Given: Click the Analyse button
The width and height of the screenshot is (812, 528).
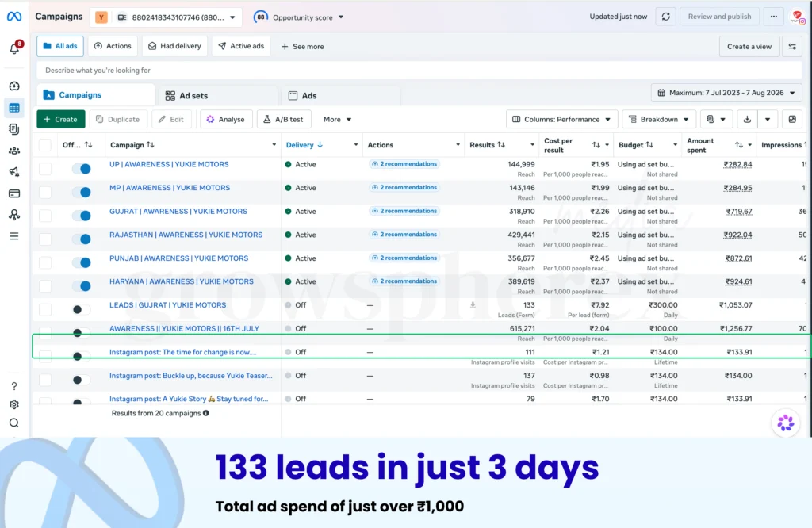Looking at the screenshot, I should point(226,119).
